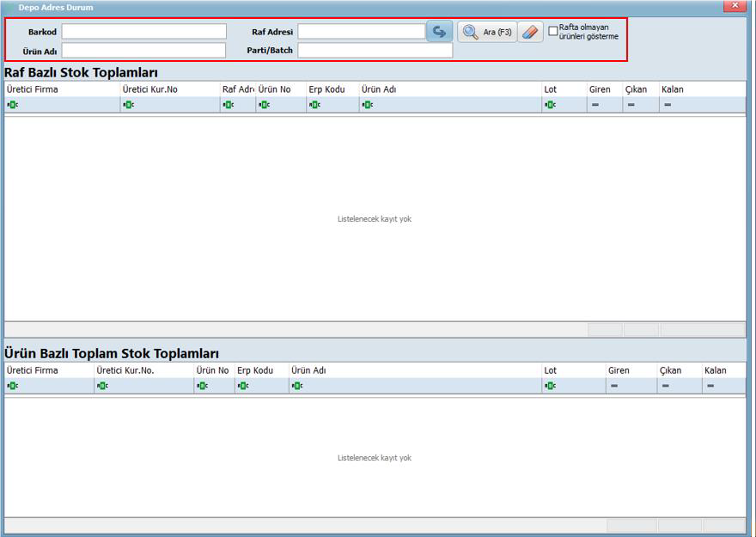
Task: Click the Raf Adresi input box
Action: [x=361, y=32]
